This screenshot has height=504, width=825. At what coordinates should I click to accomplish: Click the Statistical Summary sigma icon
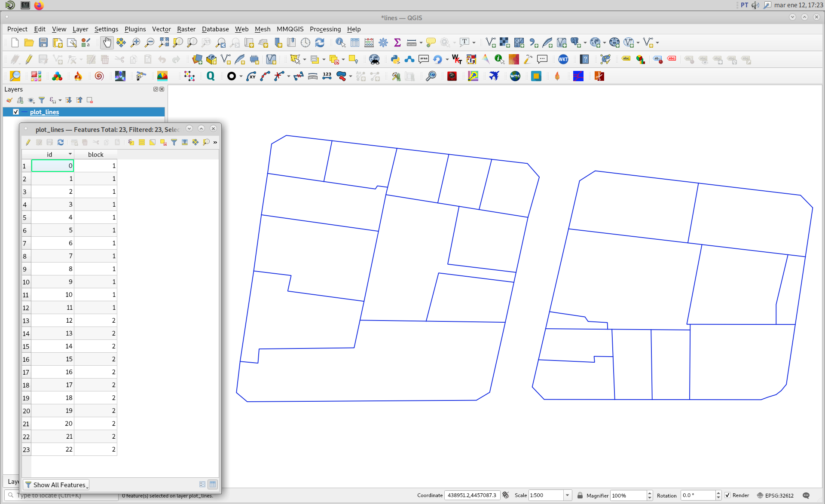(397, 43)
